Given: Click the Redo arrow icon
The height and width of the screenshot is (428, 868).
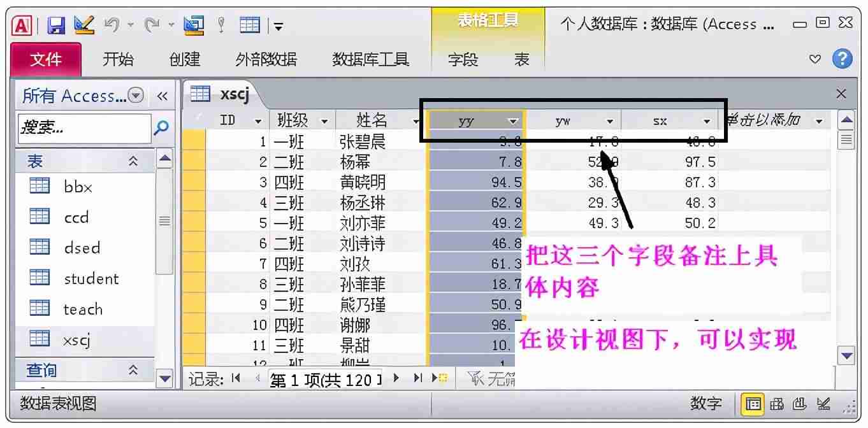Looking at the screenshot, I should click(152, 25).
